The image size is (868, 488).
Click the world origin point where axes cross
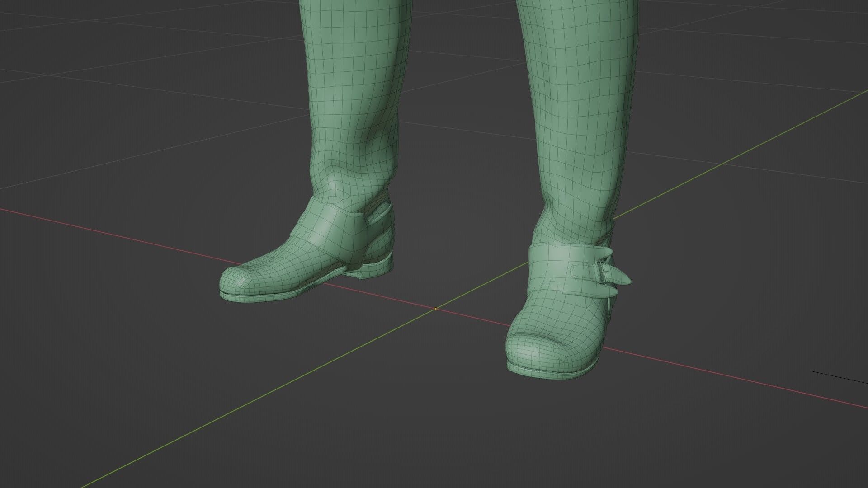click(x=435, y=309)
